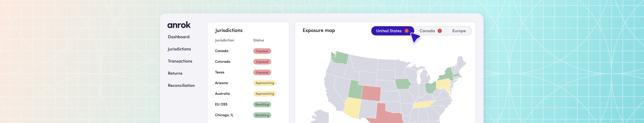Click the red badge on Canada tab
The image size is (644, 123).
click(440, 31)
